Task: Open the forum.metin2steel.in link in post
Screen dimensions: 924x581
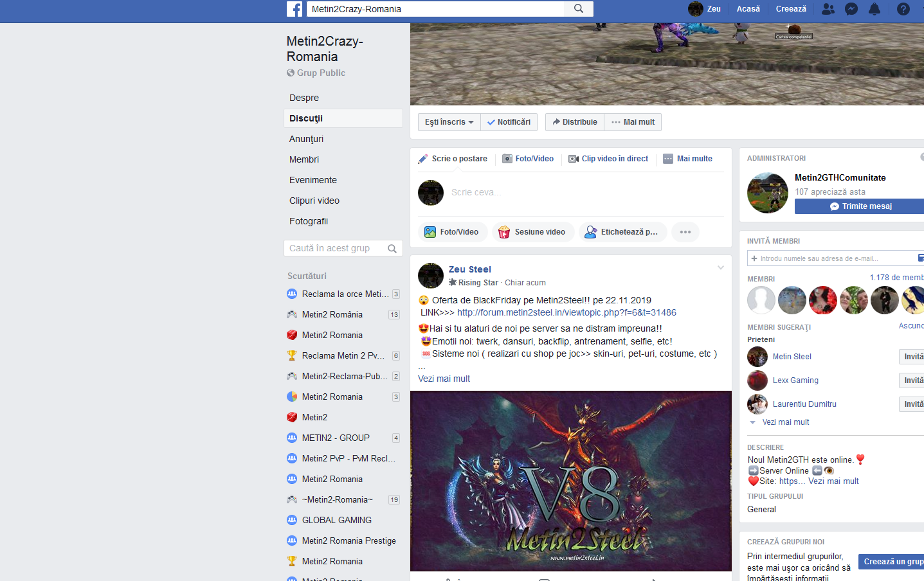Action: coord(566,312)
